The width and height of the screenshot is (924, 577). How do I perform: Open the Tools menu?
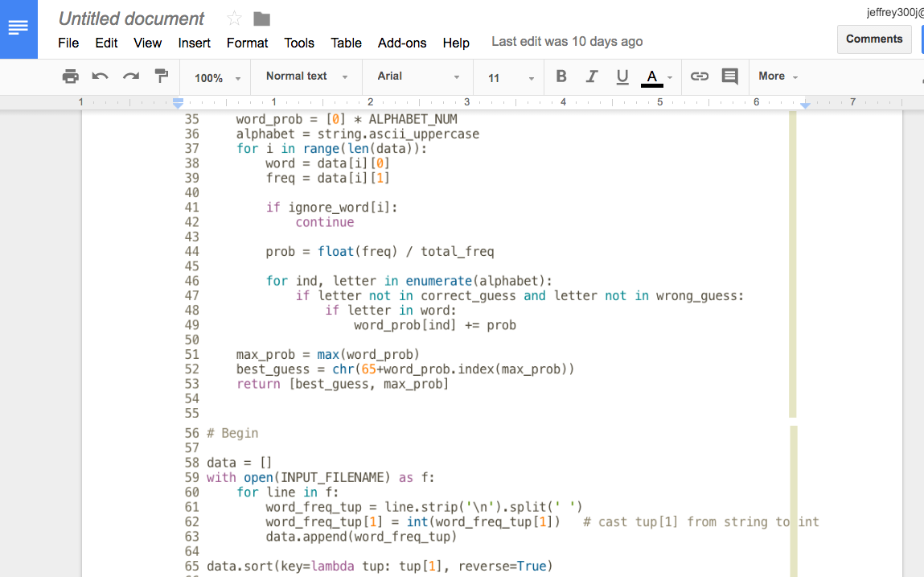(x=299, y=43)
